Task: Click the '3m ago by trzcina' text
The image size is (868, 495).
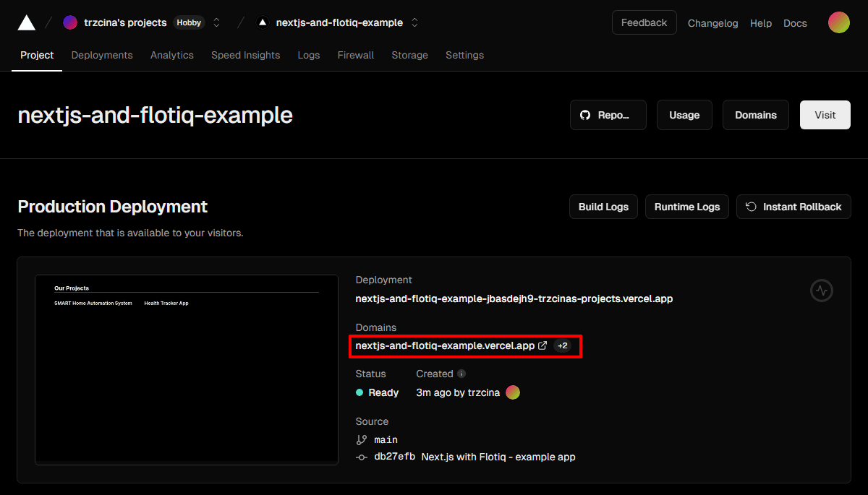Action: point(458,392)
